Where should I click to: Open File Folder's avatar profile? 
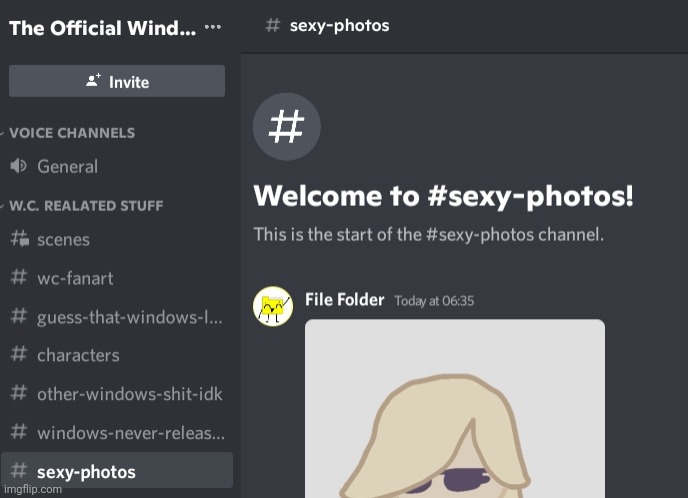[273, 306]
